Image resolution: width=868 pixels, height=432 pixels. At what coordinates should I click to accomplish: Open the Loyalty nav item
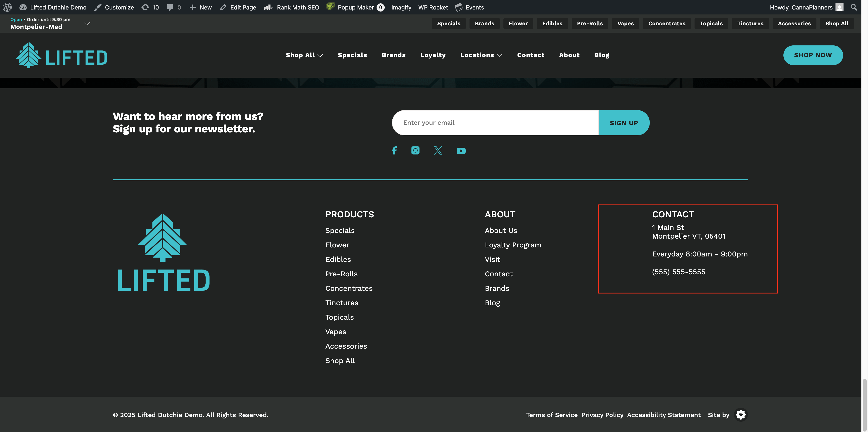click(x=433, y=55)
